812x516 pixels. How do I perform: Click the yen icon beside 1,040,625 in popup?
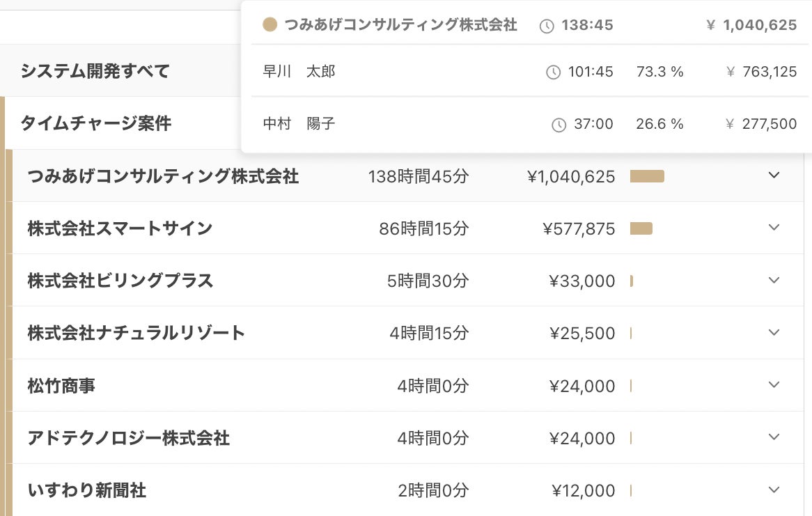pyautogui.click(x=711, y=26)
